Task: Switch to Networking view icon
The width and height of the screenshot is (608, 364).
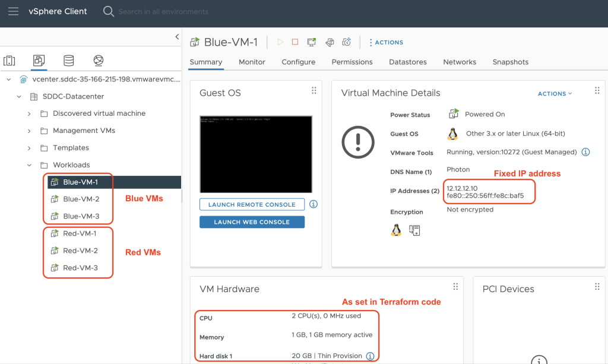Action: 99,61
